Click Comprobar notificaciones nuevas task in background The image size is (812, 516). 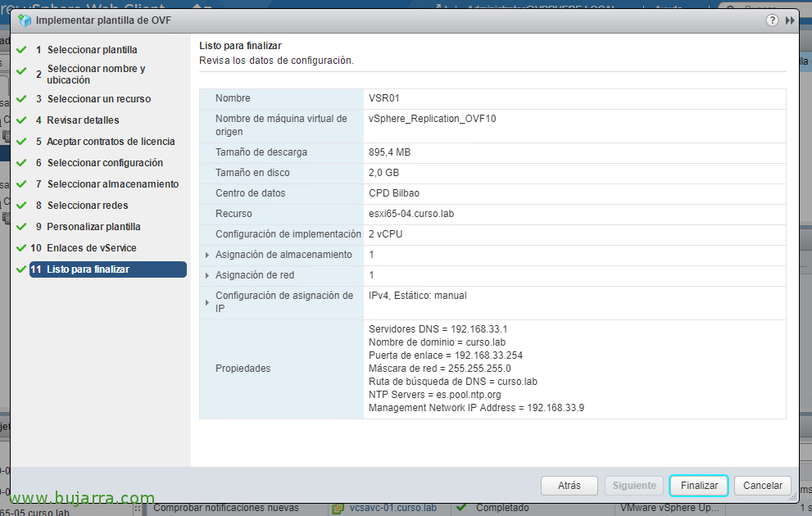pyautogui.click(x=226, y=509)
